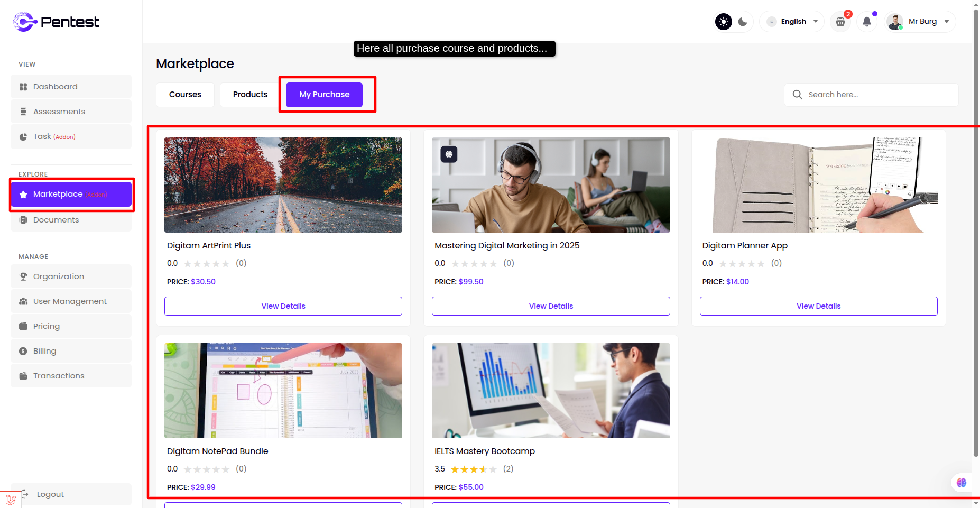Click the search magnifier icon
980x508 pixels.
point(797,95)
